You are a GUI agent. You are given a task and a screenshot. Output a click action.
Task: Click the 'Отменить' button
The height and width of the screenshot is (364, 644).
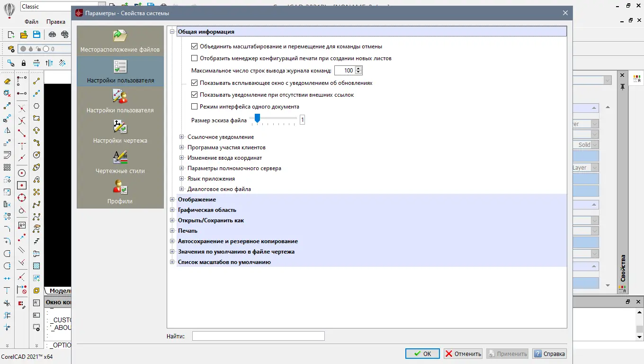click(463, 354)
